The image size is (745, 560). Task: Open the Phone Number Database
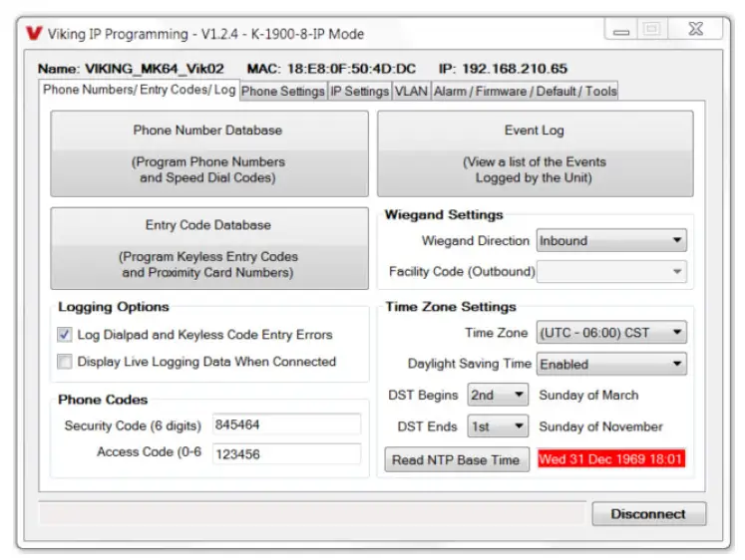[209, 153]
